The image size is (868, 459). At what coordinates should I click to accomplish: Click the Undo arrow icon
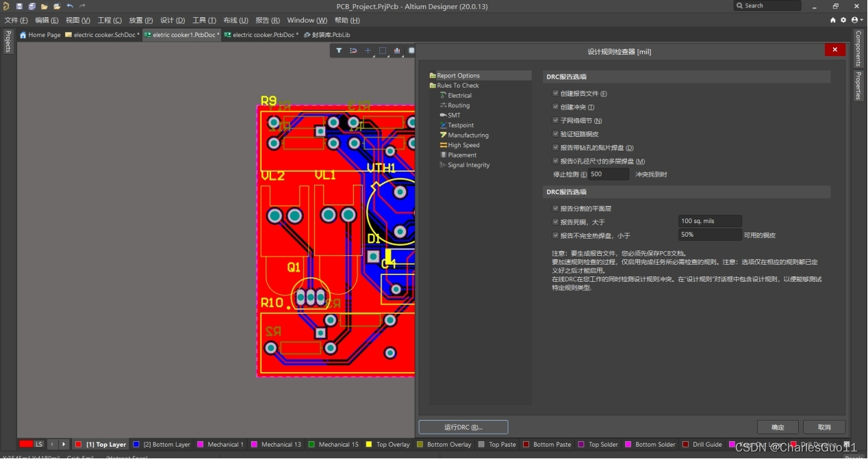click(69, 6)
